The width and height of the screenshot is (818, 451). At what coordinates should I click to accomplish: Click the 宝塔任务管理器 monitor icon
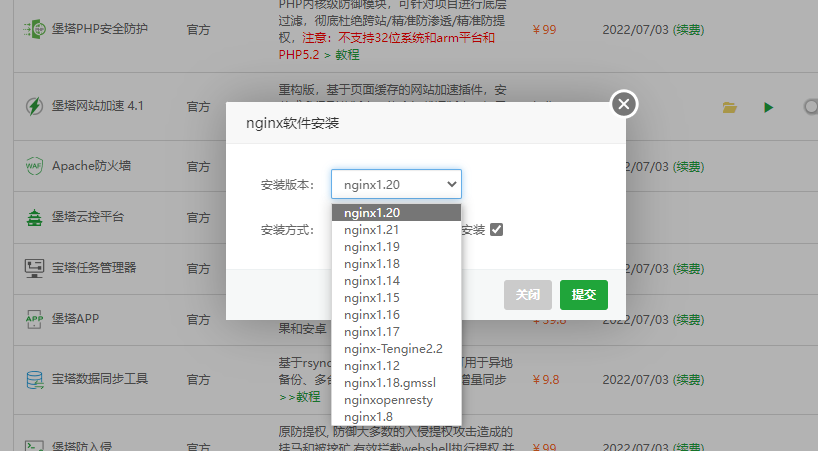coord(34,268)
